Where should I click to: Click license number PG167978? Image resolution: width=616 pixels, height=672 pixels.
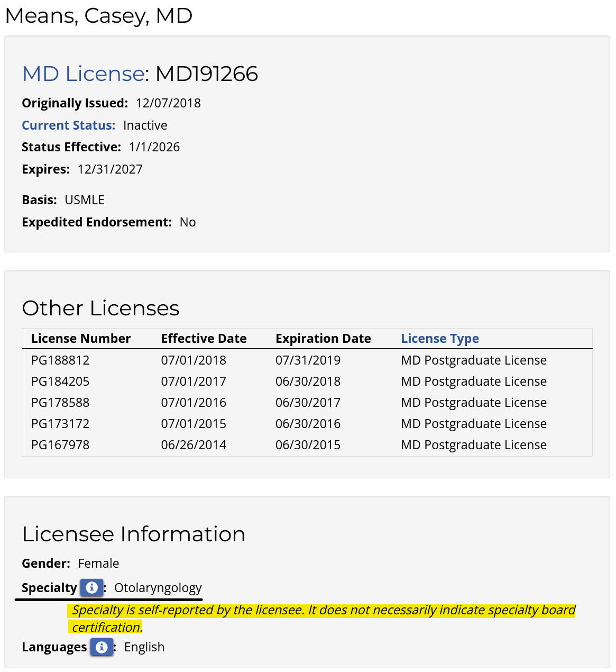60,445
